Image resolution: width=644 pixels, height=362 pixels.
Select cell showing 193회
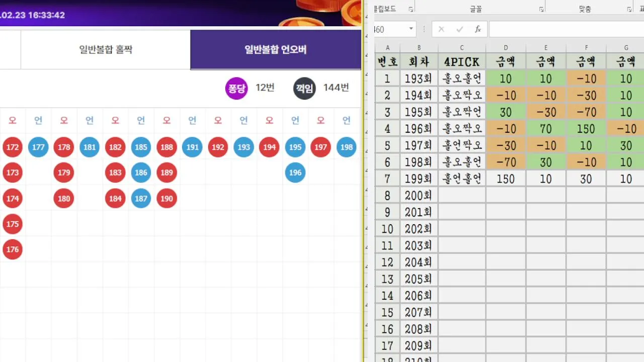(x=419, y=78)
